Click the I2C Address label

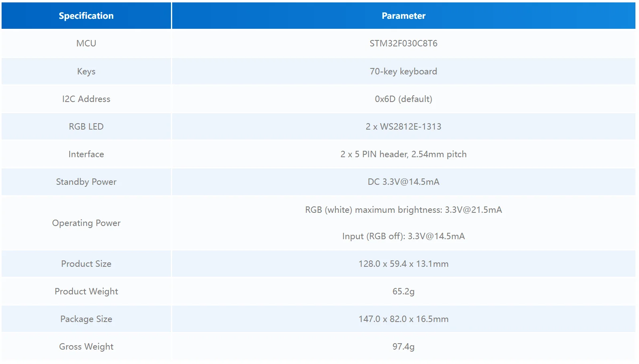86,99
